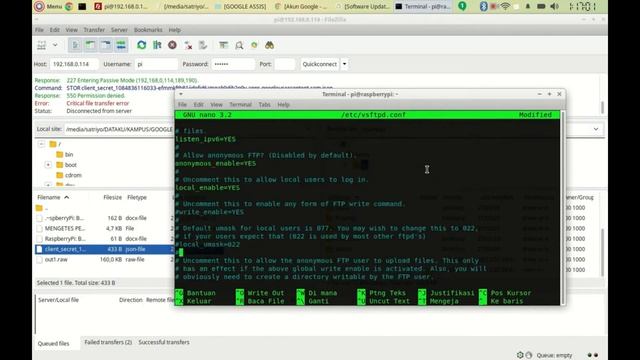Open the terminal window's Tabs menu
Viewport: 640px width, 360px height.
264,104
